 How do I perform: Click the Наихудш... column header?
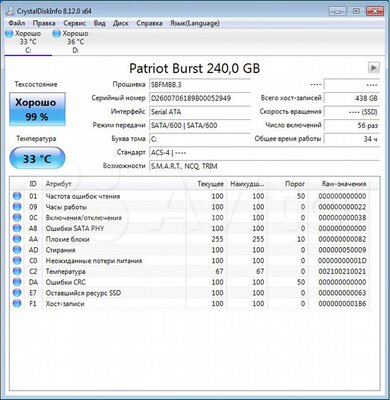pyautogui.click(x=247, y=184)
